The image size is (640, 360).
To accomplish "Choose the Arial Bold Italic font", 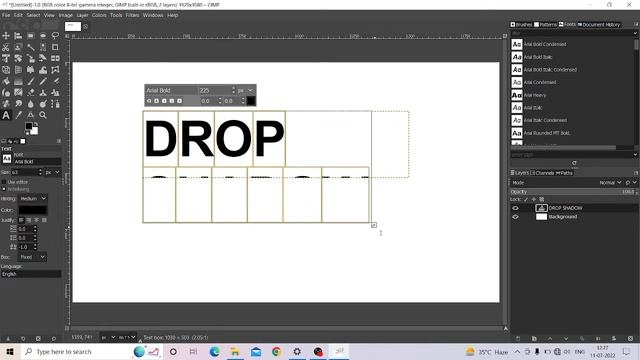I will coord(538,57).
